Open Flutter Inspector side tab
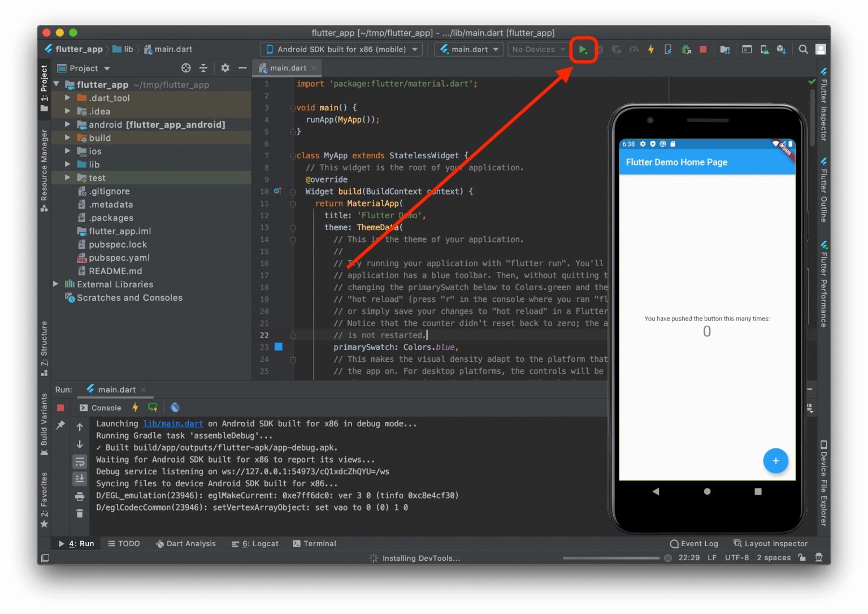868x614 pixels. (x=824, y=105)
